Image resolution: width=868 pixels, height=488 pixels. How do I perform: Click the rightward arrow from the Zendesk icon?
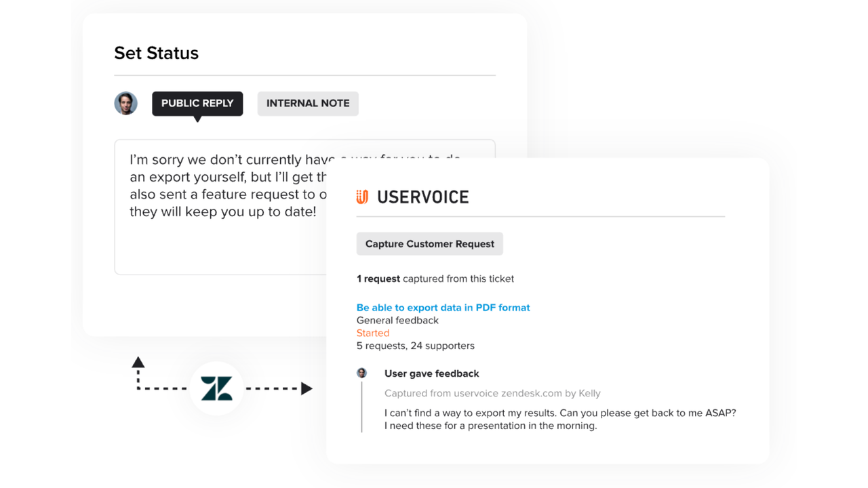point(307,388)
